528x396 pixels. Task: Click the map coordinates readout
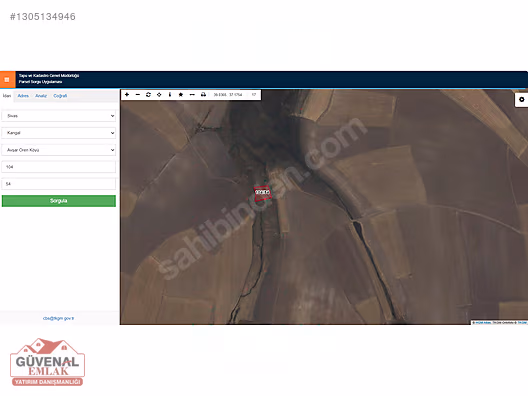coord(228,95)
